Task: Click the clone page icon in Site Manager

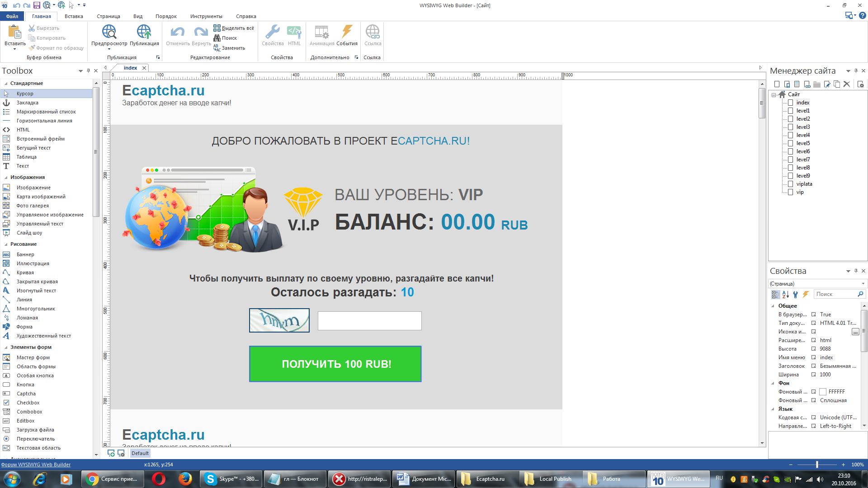Action: pyautogui.click(x=837, y=84)
